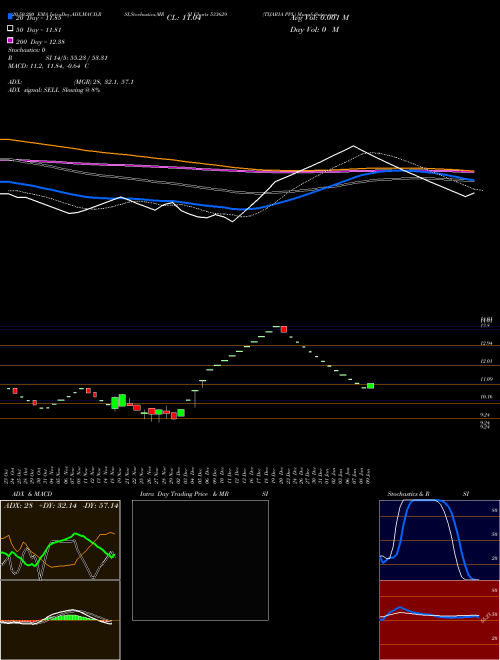Click the green +DY line in ADX panel
The height and width of the screenshot is (660, 500).
[76, 535]
